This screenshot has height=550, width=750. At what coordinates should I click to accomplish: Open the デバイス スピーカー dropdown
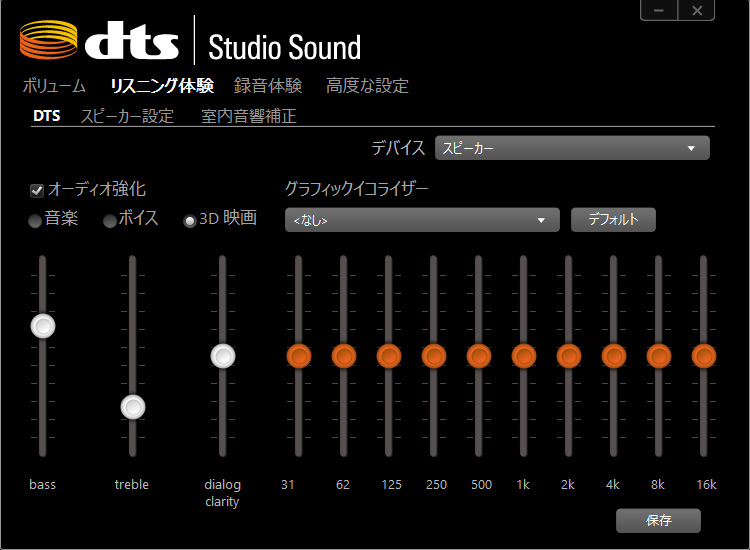[572, 148]
